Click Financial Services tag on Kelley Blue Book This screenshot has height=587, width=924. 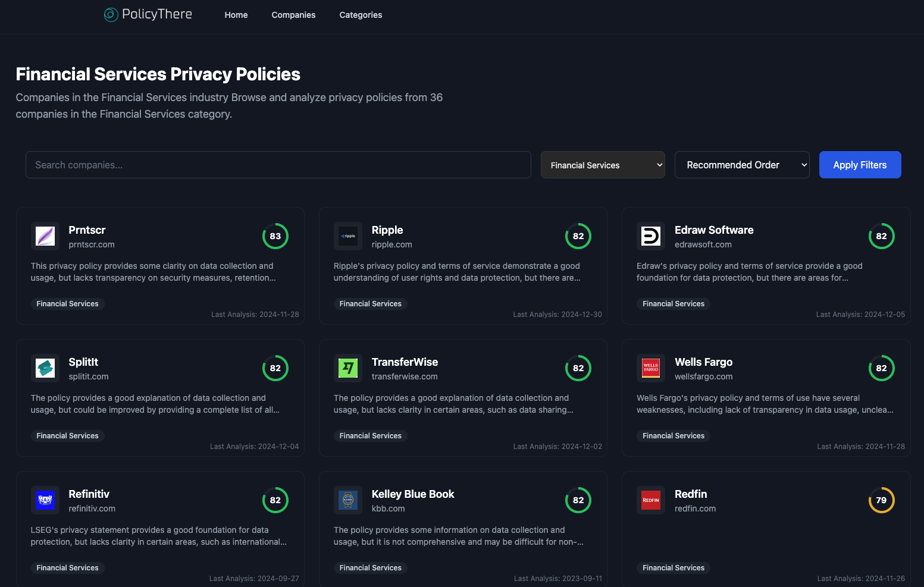tap(371, 568)
